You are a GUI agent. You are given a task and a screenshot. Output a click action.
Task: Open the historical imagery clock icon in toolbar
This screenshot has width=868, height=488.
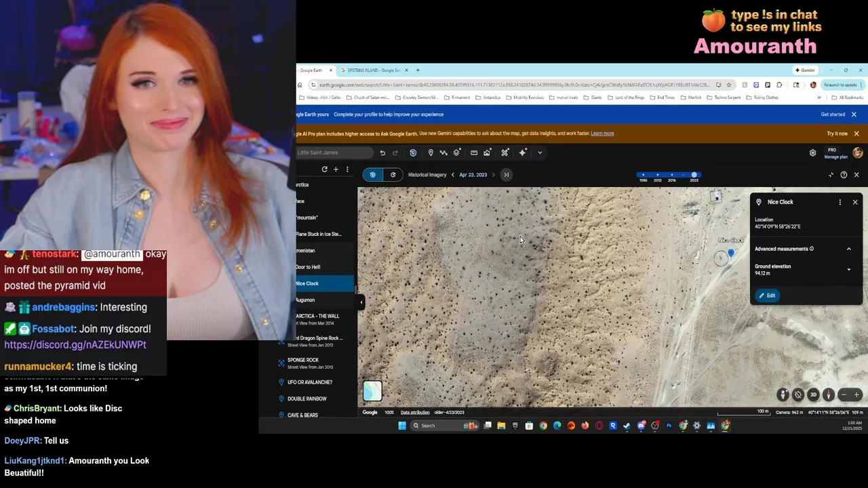pos(413,152)
